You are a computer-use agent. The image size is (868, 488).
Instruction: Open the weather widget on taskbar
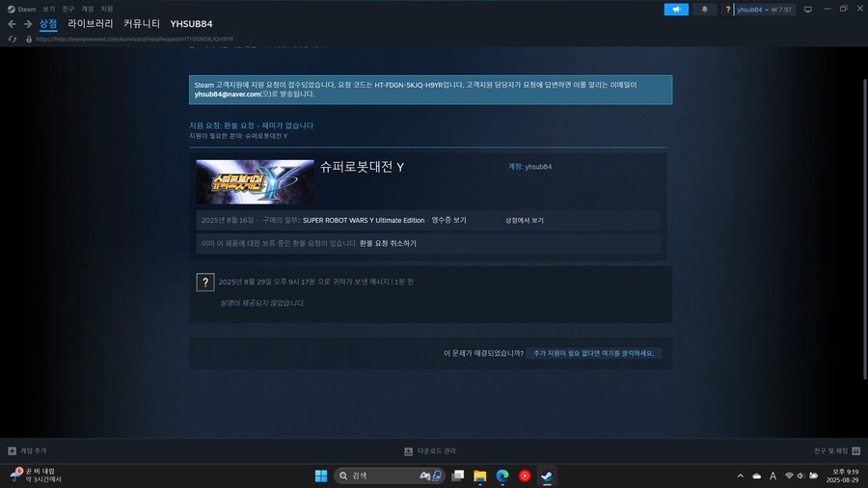(36, 475)
